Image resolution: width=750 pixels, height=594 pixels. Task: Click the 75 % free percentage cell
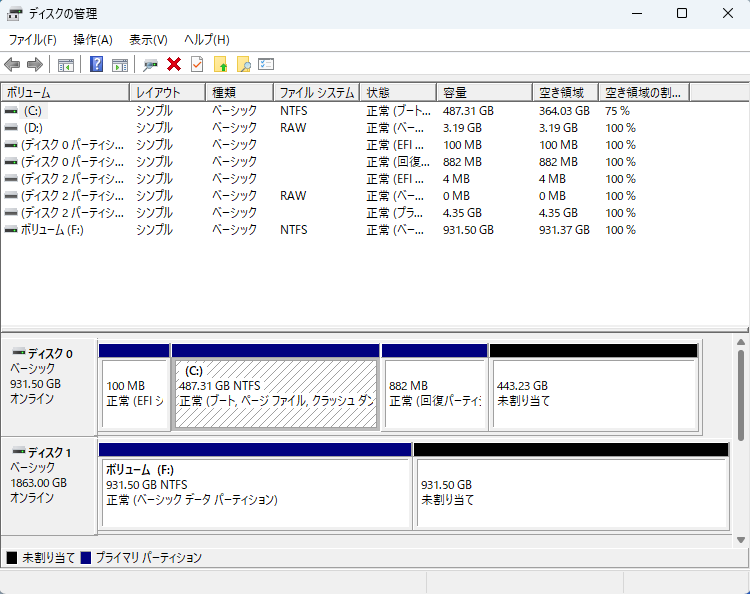[617, 111]
